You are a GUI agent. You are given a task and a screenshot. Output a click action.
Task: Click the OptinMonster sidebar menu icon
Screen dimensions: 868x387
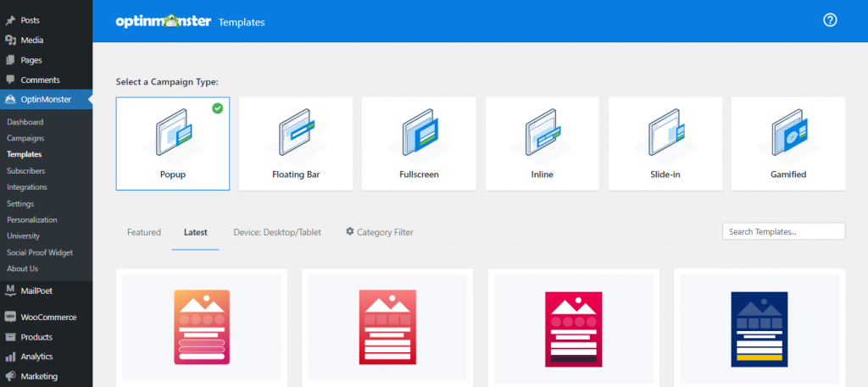pos(10,100)
